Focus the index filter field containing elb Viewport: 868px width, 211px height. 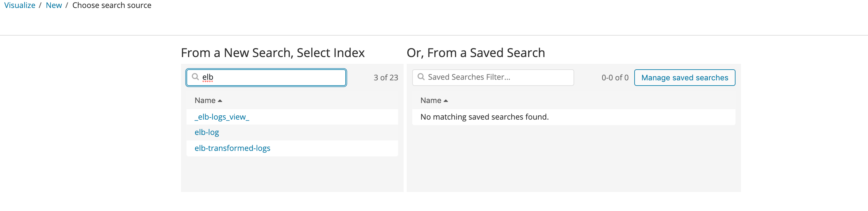(273, 78)
